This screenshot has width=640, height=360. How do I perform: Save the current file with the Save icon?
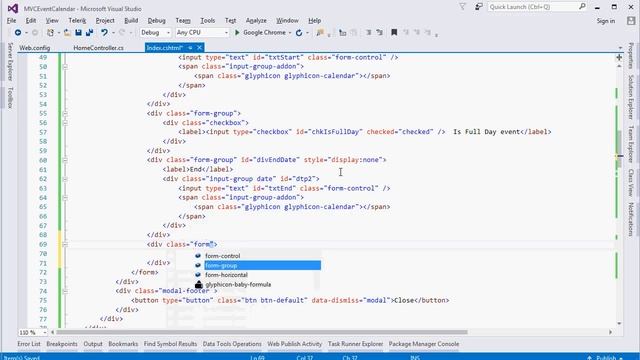coord(78,33)
